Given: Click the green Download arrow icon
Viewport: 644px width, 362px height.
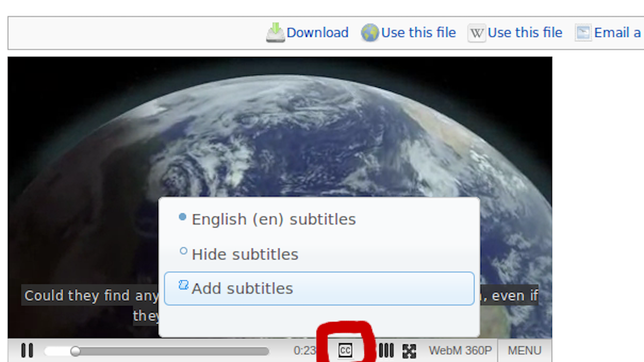Looking at the screenshot, I should 275,32.
